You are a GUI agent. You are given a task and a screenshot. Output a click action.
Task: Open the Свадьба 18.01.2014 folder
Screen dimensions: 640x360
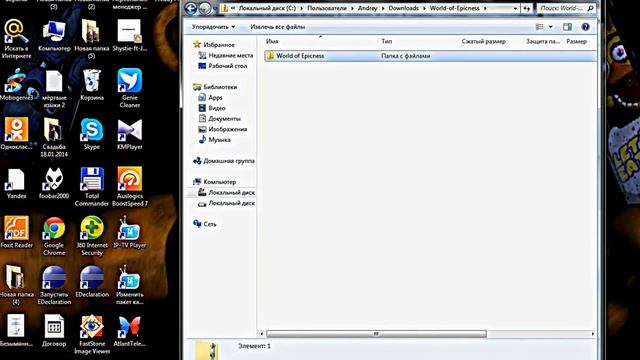[54, 138]
